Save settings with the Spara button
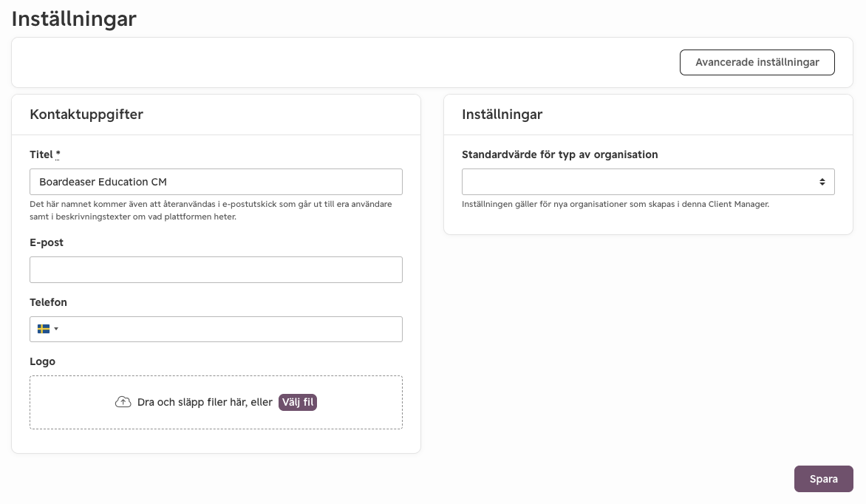This screenshot has height=504, width=866. pos(823,479)
